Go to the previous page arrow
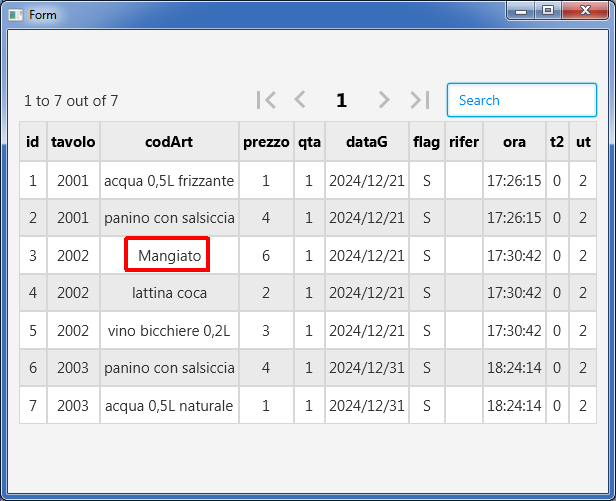 [x=300, y=100]
